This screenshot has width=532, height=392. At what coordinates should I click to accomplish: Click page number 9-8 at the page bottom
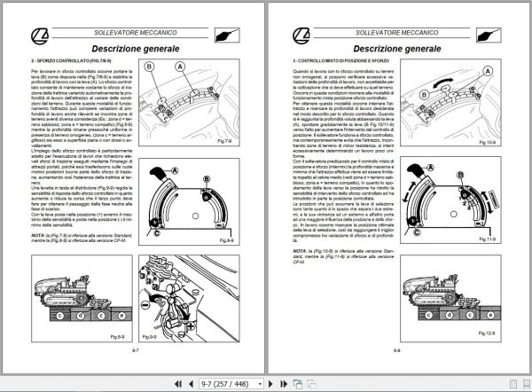coord(397,350)
